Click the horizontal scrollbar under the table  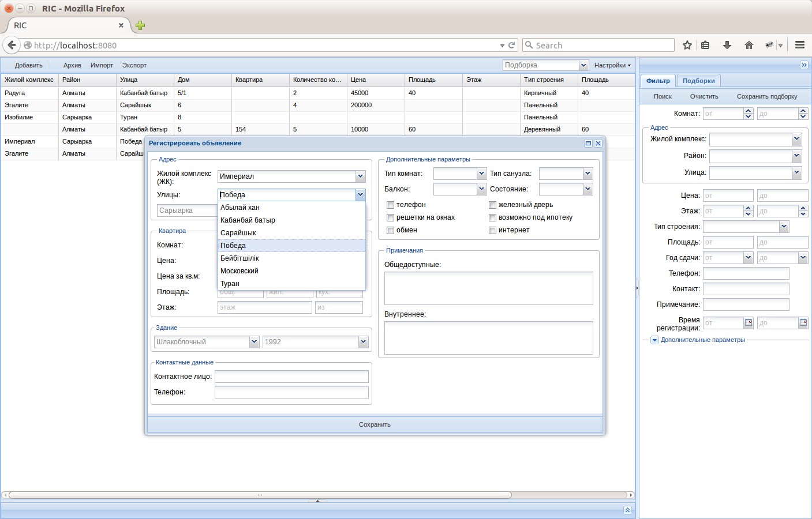point(260,495)
